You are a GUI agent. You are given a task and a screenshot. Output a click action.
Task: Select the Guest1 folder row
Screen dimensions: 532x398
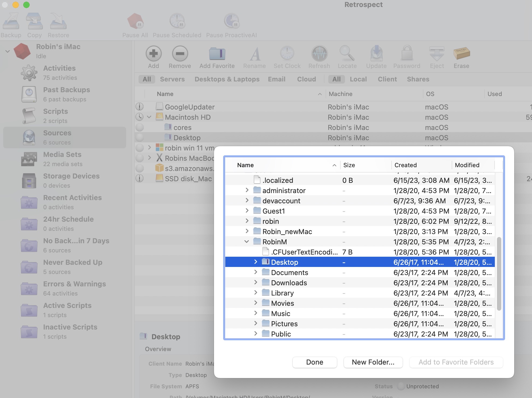coord(360,211)
